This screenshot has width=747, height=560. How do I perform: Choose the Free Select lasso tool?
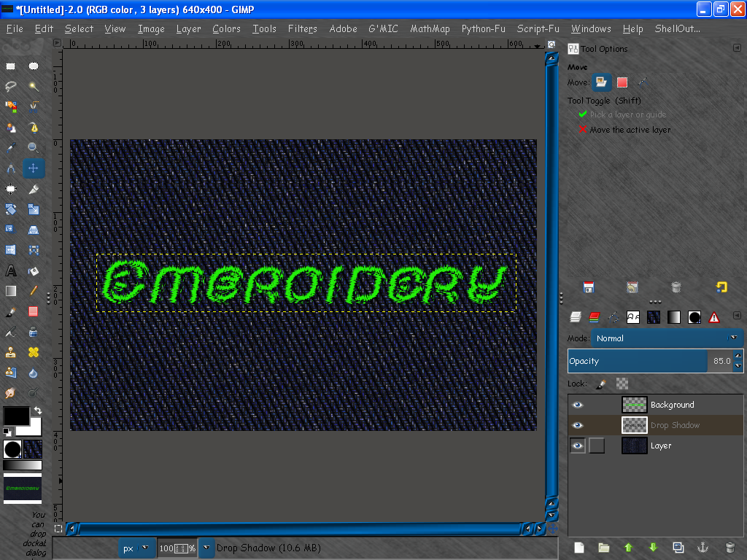[x=11, y=86]
